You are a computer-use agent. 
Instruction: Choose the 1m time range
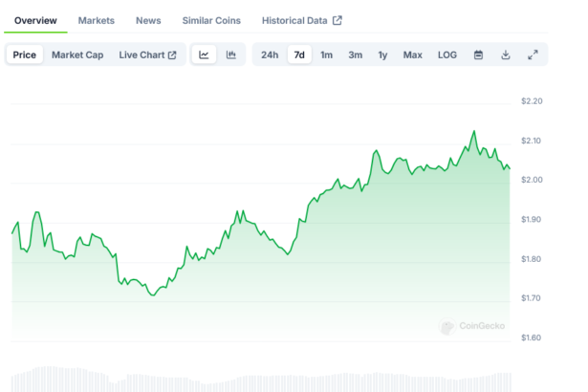point(327,54)
